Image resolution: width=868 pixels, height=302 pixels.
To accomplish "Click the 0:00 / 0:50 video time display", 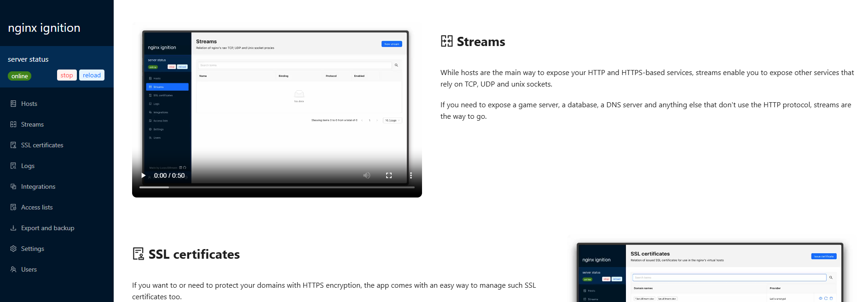I will pyautogui.click(x=169, y=175).
